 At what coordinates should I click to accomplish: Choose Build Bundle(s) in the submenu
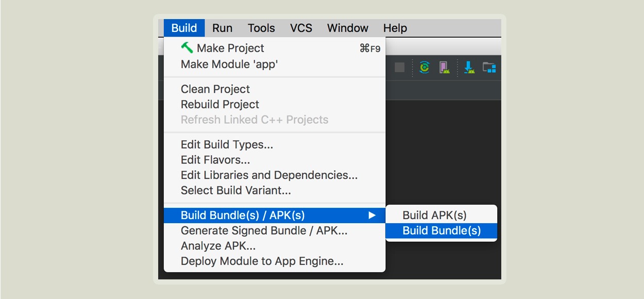(x=441, y=230)
